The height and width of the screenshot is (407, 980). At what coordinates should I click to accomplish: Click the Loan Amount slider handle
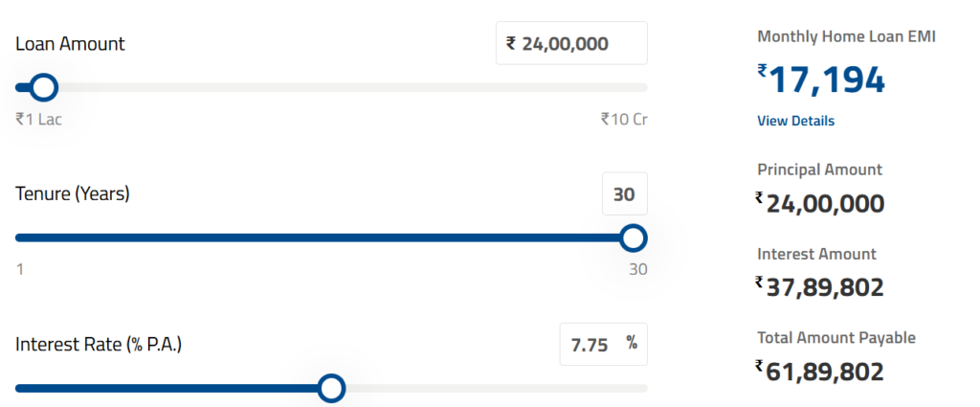tap(43, 88)
